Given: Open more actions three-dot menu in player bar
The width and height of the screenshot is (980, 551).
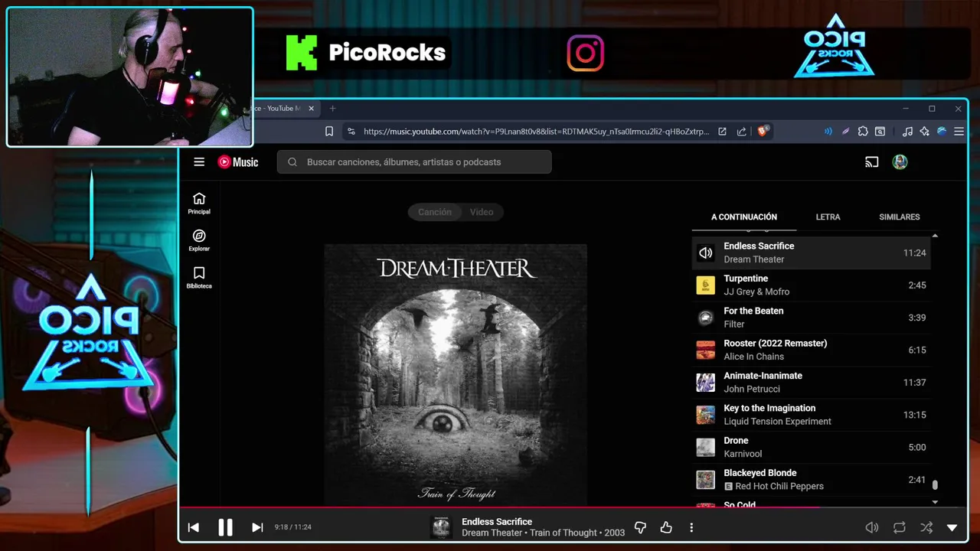Looking at the screenshot, I should pos(691,527).
